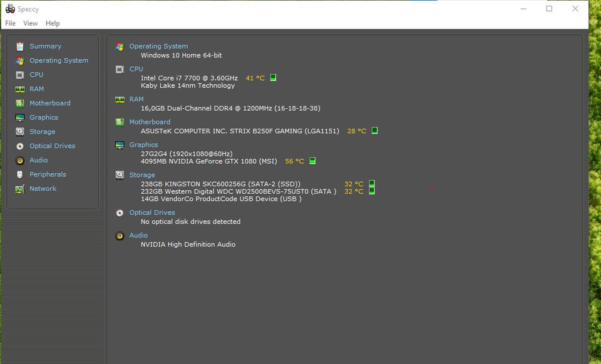This screenshot has height=364, width=601.
Task: Go to Operating System section in sidebar
Action: point(59,61)
